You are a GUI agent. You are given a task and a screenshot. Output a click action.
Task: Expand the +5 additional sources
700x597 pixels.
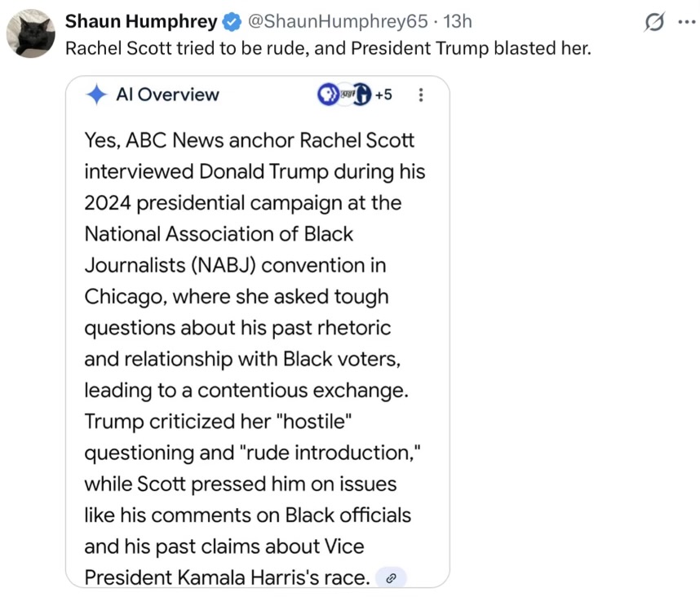383,95
